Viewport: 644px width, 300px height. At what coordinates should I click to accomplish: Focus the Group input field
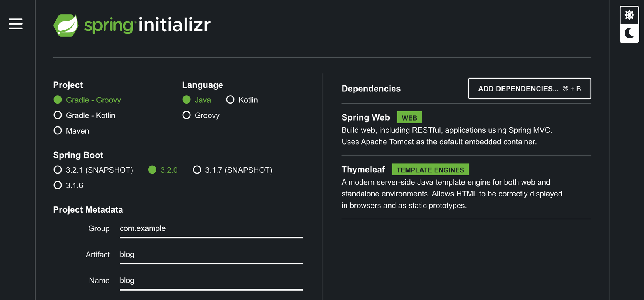coord(211,229)
